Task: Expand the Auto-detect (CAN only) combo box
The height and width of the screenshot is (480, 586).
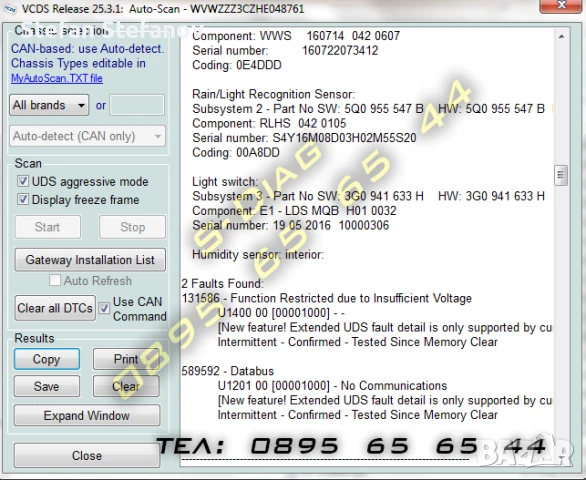Action: [x=87, y=136]
